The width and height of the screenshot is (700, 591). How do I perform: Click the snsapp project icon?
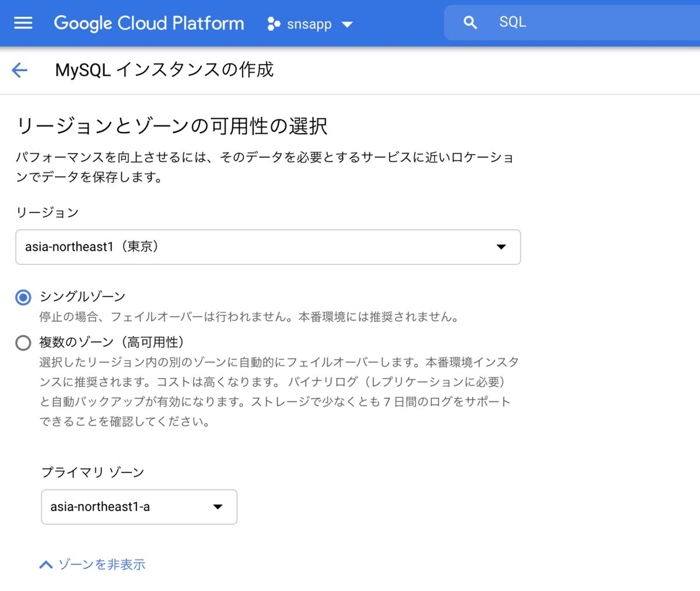[x=273, y=24]
